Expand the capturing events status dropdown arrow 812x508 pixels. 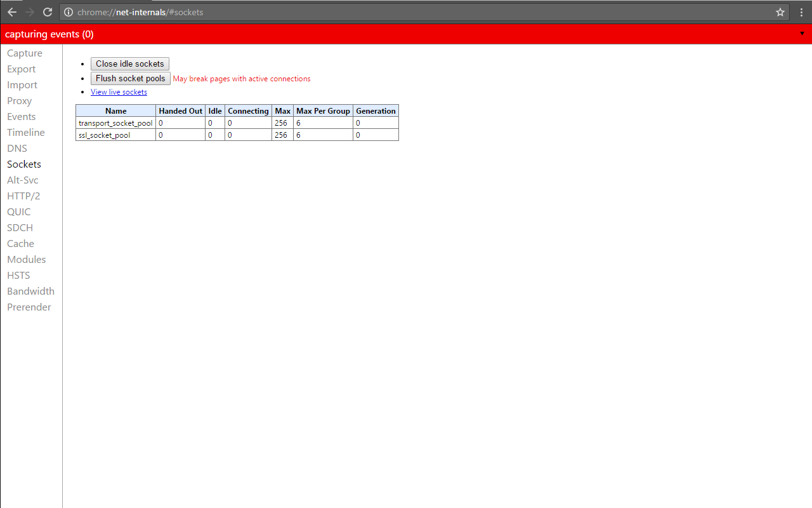coord(802,34)
